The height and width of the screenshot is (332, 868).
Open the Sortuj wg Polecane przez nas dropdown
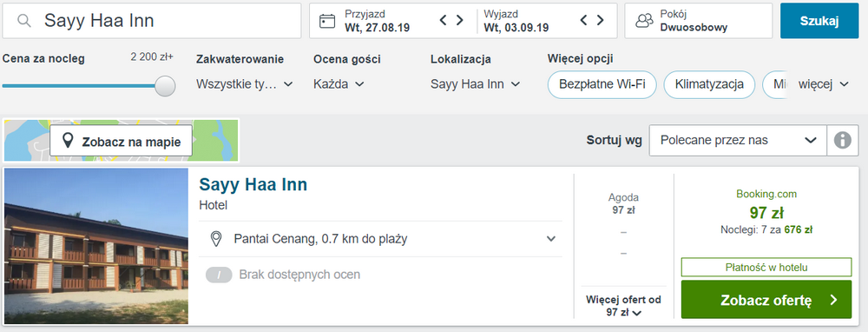(737, 140)
